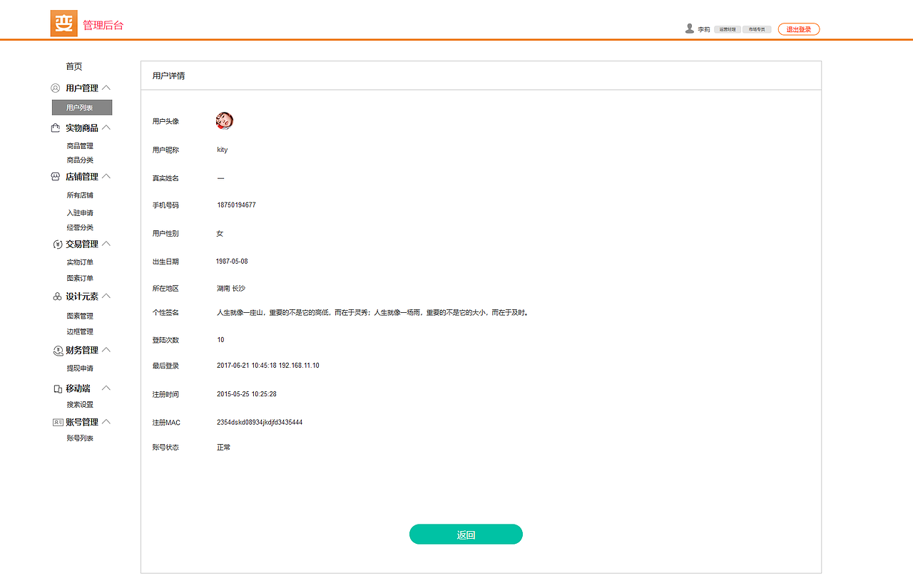The height and width of the screenshot is (588, 913).
Task: Click the 店铺管理 storefront icon
Action: pos(56,176)
